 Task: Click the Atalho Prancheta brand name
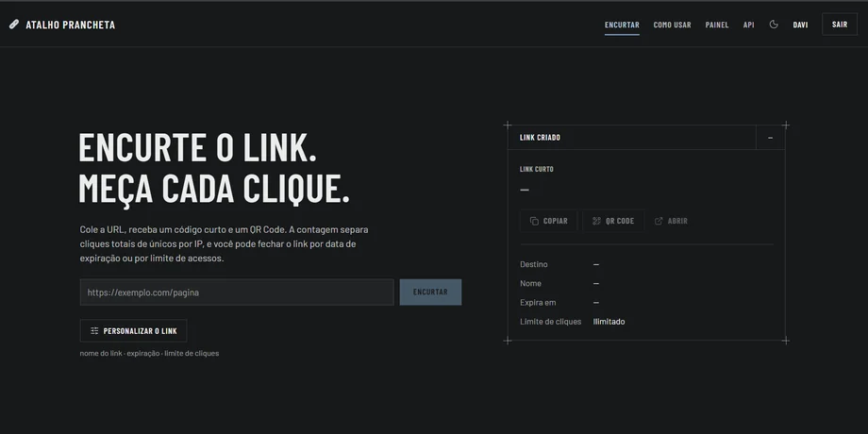(x=71, y=25)
